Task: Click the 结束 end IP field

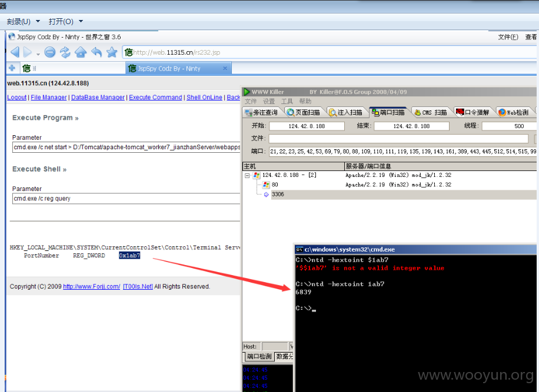Action: click(411, 126)
